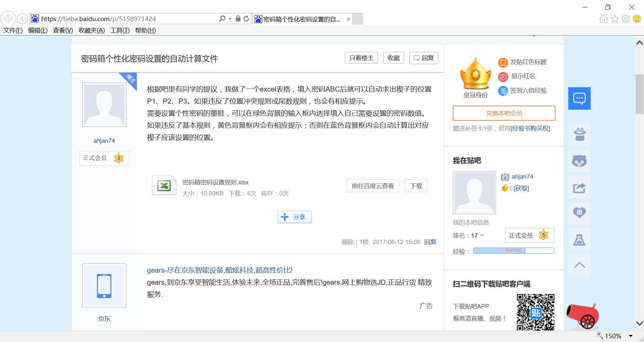Click the poster avatar of ahjan74
This screenshot has width=644, height=342.
click(x=104, y=105)
